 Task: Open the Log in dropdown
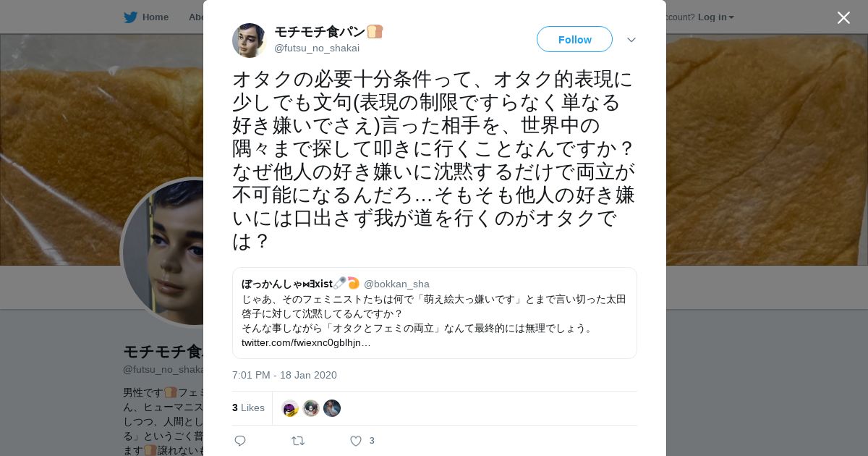point(716,17)
